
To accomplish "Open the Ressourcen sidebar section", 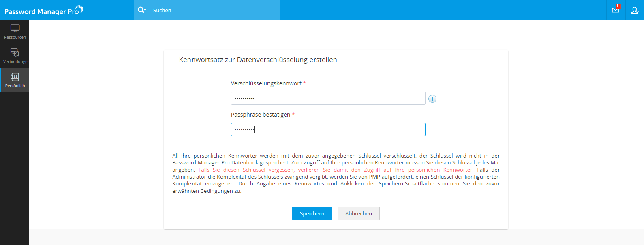I will (15, 32).
